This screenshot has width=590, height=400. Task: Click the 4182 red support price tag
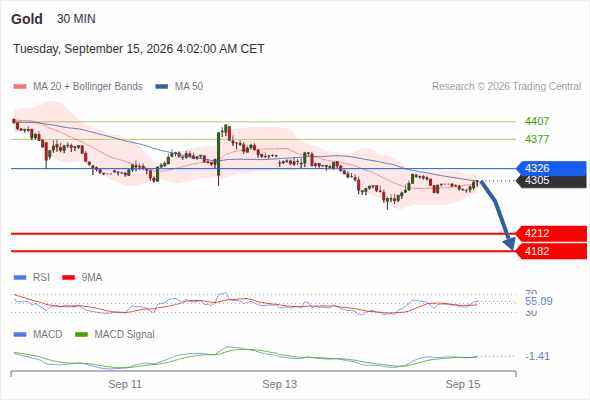tap(551, 251)
